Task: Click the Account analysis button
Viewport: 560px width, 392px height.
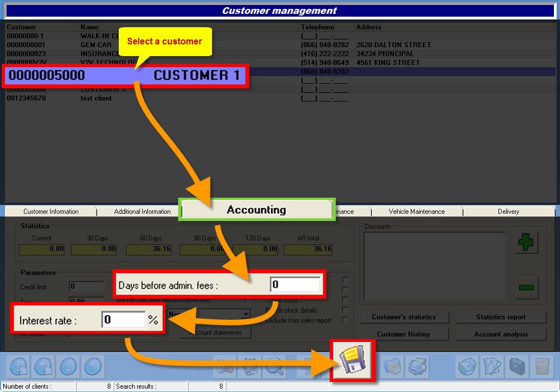Action: coord(501,334)
